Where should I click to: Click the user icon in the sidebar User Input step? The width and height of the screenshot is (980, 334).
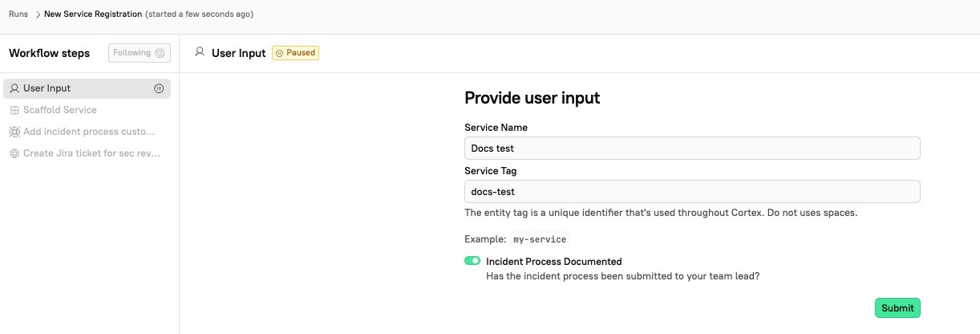14,88
